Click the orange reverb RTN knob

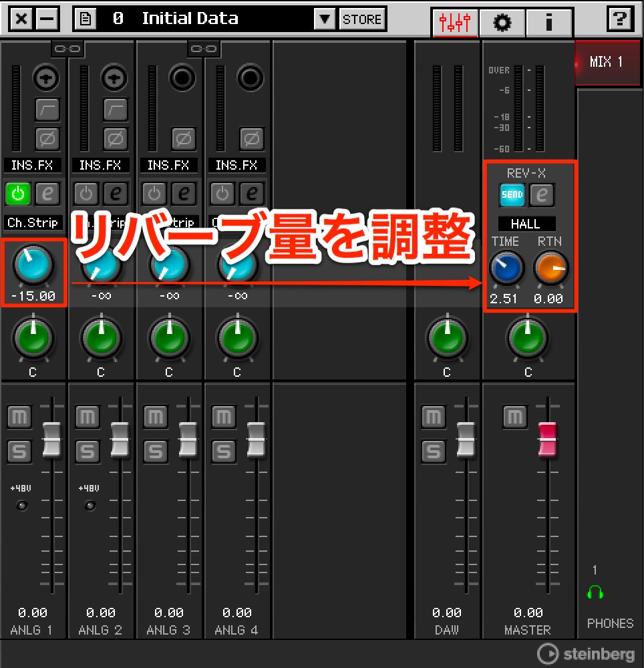pyautogui.click(x=551, y=269)
